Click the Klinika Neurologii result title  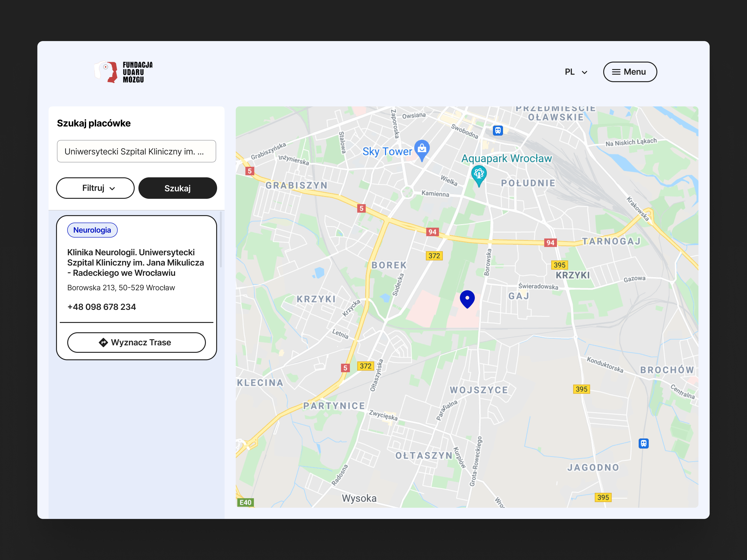(x=135, y=262)
